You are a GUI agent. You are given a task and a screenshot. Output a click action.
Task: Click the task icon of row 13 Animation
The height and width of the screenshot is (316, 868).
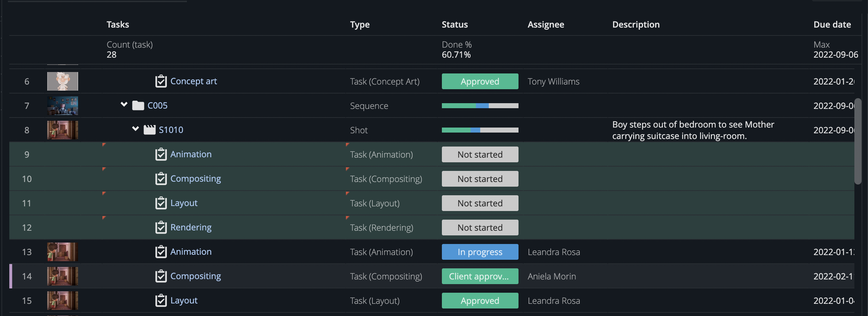(x=161, y=252)
